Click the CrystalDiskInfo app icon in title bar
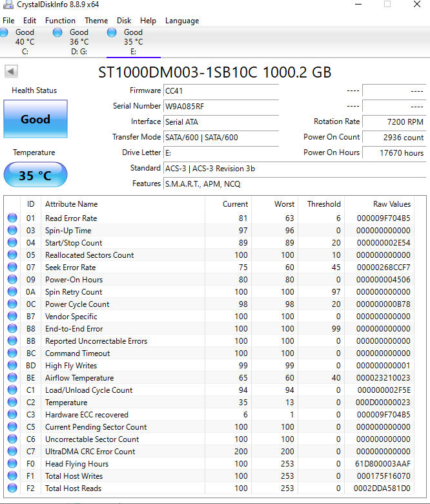The image size is (430, 504). point(8,5)
